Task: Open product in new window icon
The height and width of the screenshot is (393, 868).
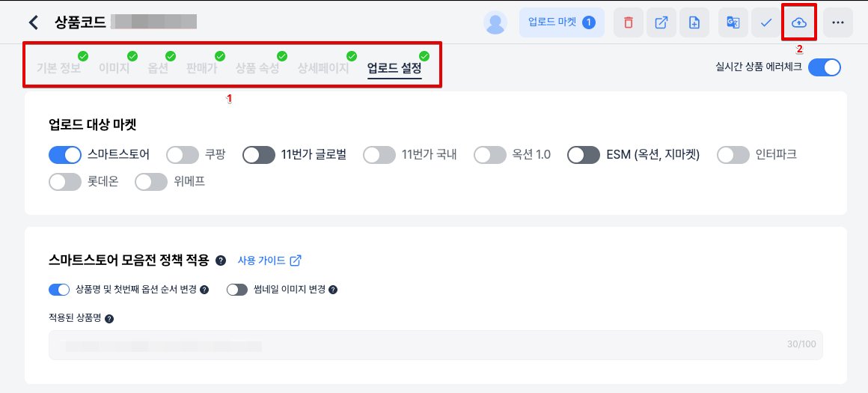Action: (661, 22)
